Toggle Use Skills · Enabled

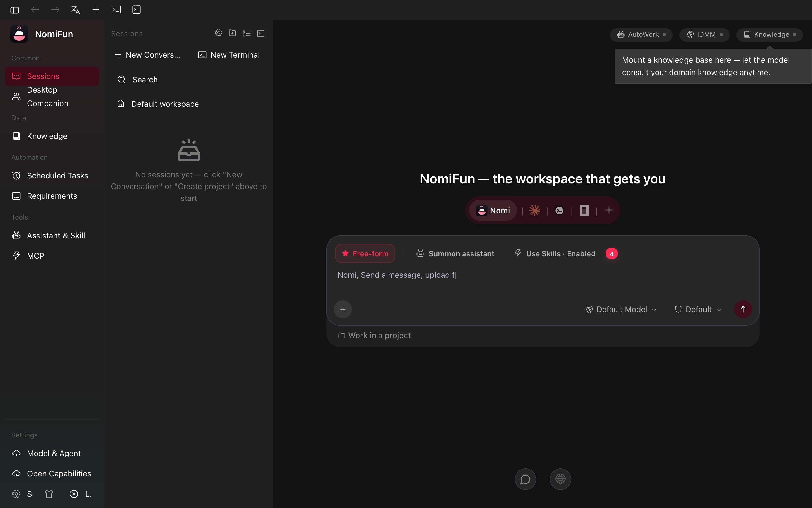(x=555, y=254)
